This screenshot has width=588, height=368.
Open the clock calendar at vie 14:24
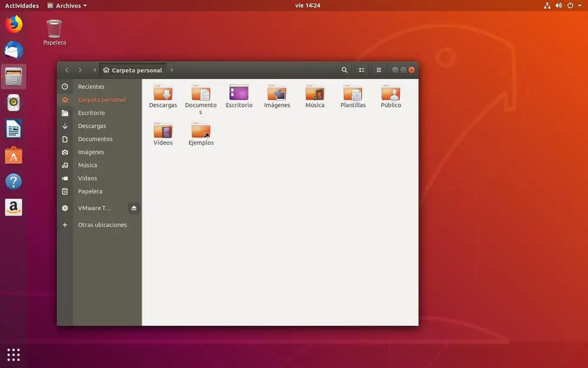(307, 5)
